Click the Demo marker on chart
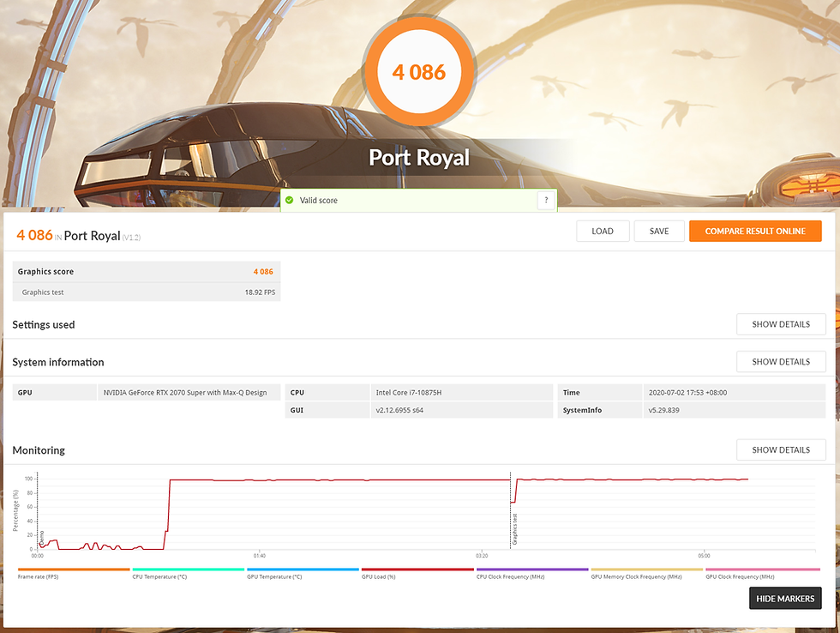The height and width of the screenshot is (633, 840). pyautogui.click(x=42, y=538)
